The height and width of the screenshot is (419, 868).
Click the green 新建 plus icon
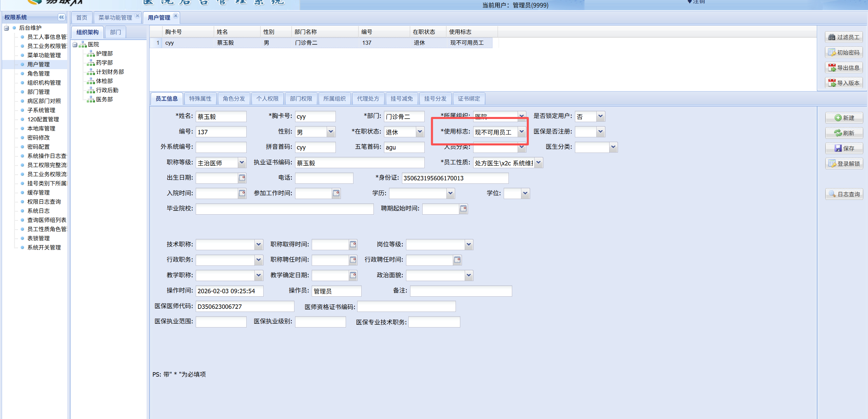point(838,118)
